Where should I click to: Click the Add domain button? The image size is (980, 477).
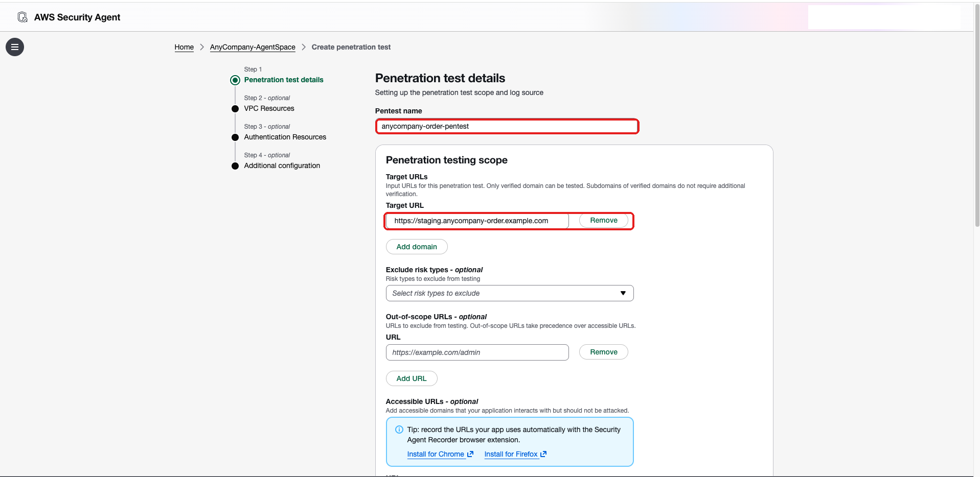click(417, 247)
